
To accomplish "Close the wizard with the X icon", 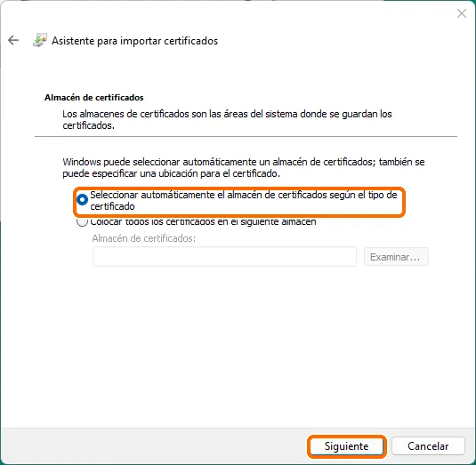I will [462, 13].
